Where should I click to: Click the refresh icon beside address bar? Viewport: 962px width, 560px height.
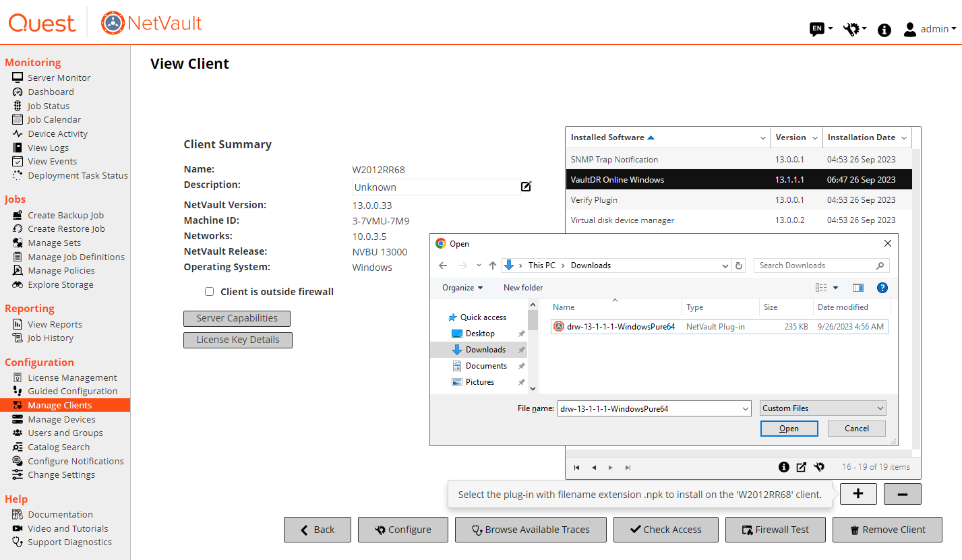tap(739, 266)
